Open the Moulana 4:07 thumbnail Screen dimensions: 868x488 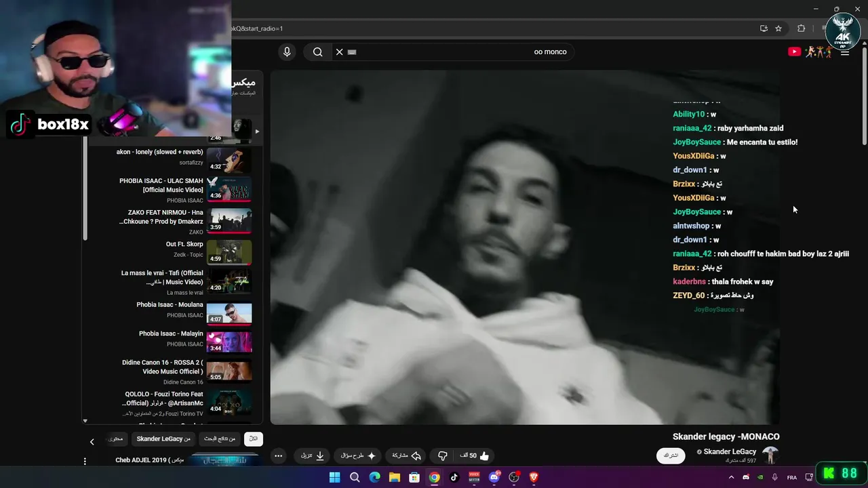coord(229,314)
